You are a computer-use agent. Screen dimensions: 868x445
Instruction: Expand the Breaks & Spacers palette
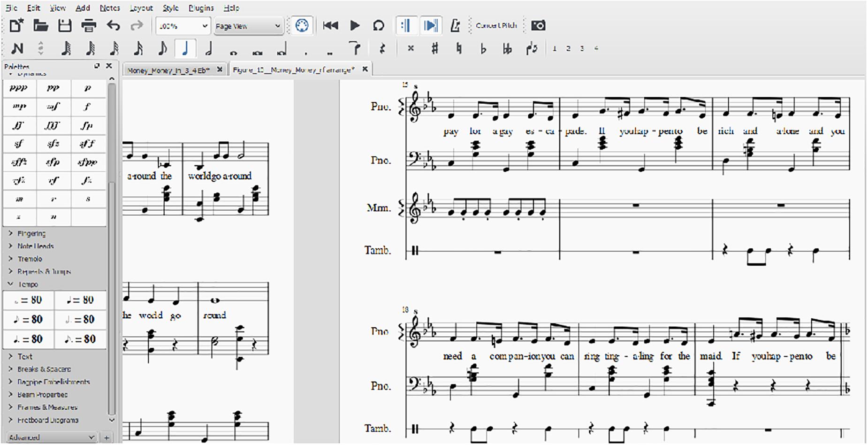[x=44, y=369]
